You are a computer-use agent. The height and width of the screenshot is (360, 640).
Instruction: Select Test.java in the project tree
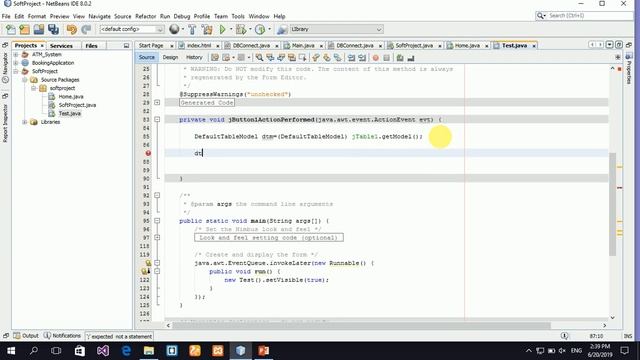[x=69, y=114]
